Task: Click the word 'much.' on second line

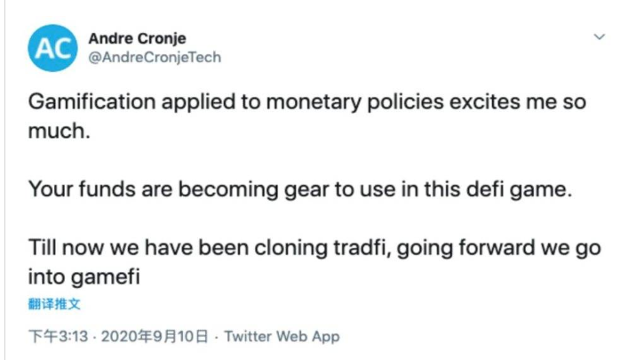Action: [x=59, y=131]
